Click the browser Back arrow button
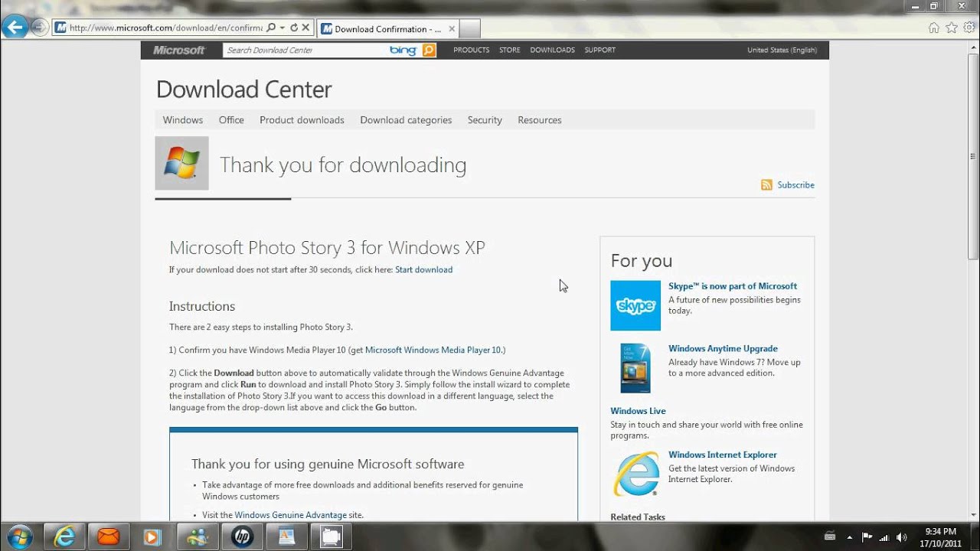 pyautogui.click(x=15, y=28)
